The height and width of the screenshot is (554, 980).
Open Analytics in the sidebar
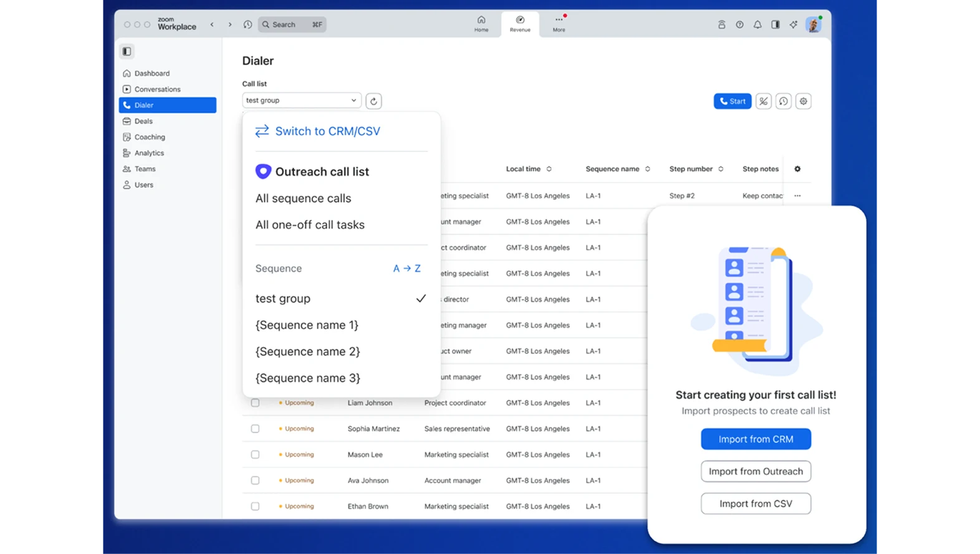149,153
